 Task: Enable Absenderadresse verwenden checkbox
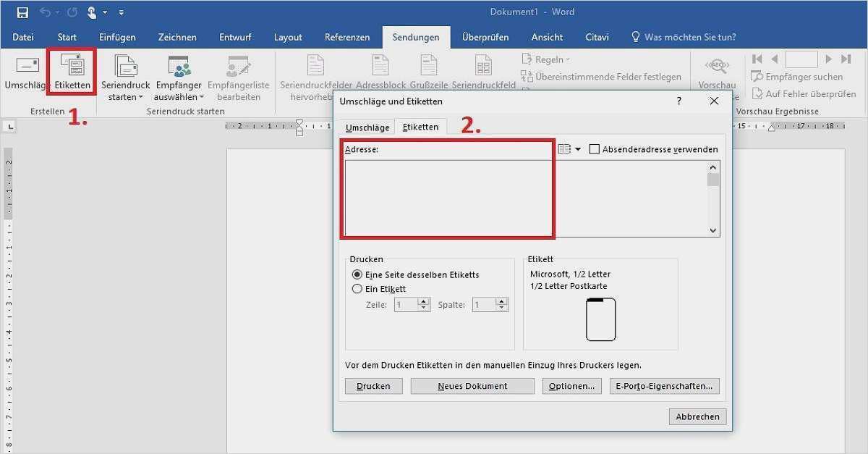pos(595,149)
